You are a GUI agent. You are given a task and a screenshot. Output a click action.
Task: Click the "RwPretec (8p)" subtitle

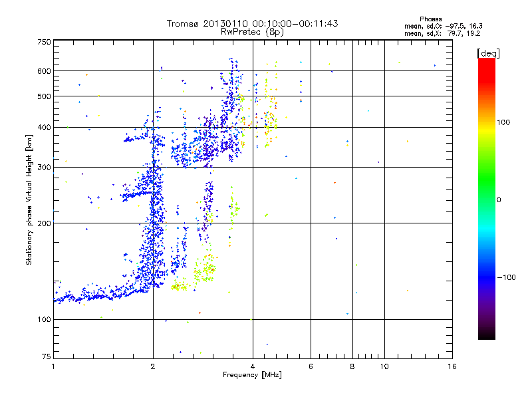click(x=253, y=32)
